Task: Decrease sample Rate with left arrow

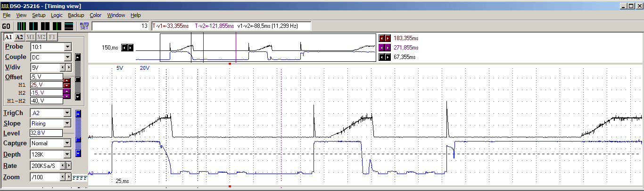Action: [64, 166]
